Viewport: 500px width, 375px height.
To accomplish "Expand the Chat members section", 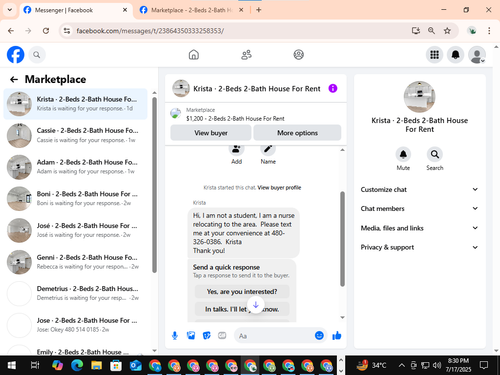I will 419,208.
